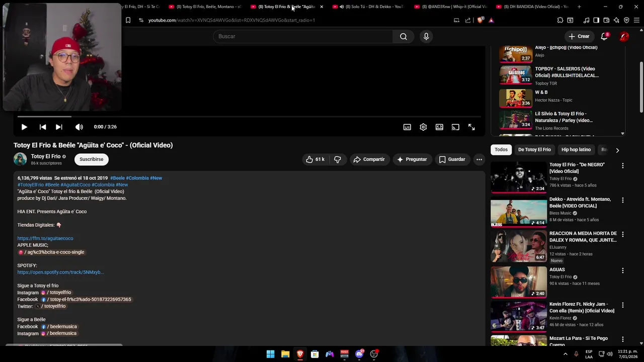Switch to the miniplayer view
This screenshot has height=362, width=644.
[439, 127]
